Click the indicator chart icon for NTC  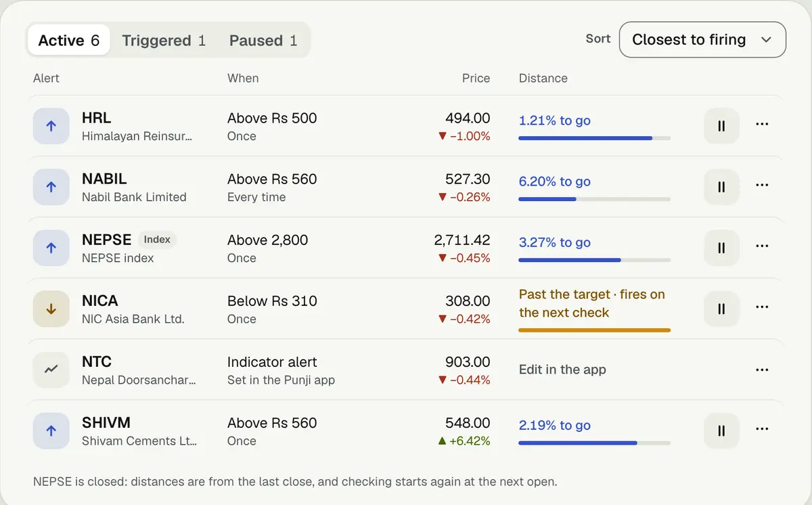tap(51, 370)
